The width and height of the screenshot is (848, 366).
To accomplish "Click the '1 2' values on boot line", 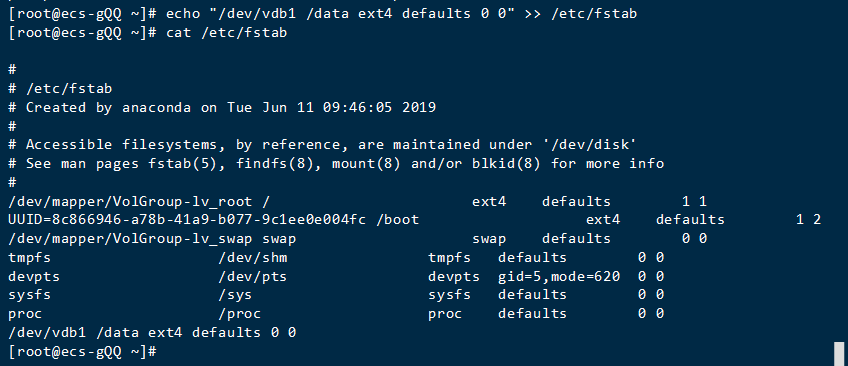I will tap(809, 219).
